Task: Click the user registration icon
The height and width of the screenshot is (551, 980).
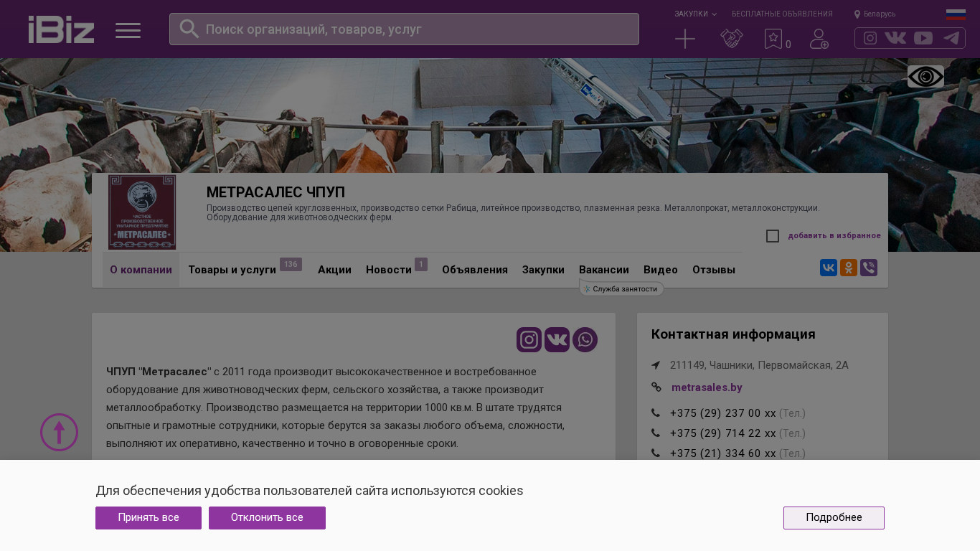Action: pyautogui.click(x=819, y=39)
